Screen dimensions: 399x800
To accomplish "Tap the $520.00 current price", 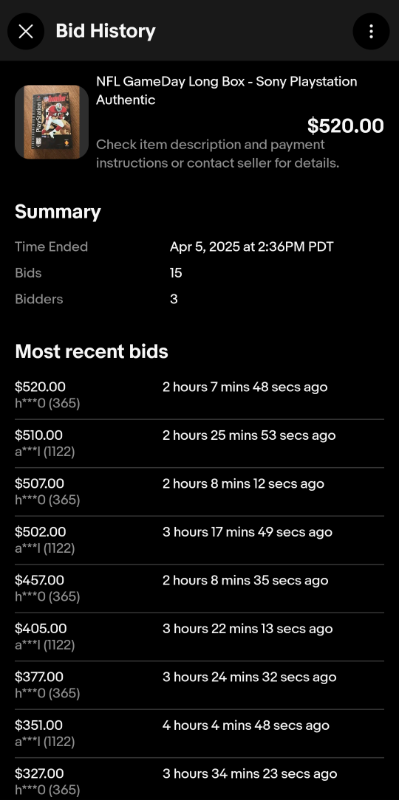I will [345, 126].
